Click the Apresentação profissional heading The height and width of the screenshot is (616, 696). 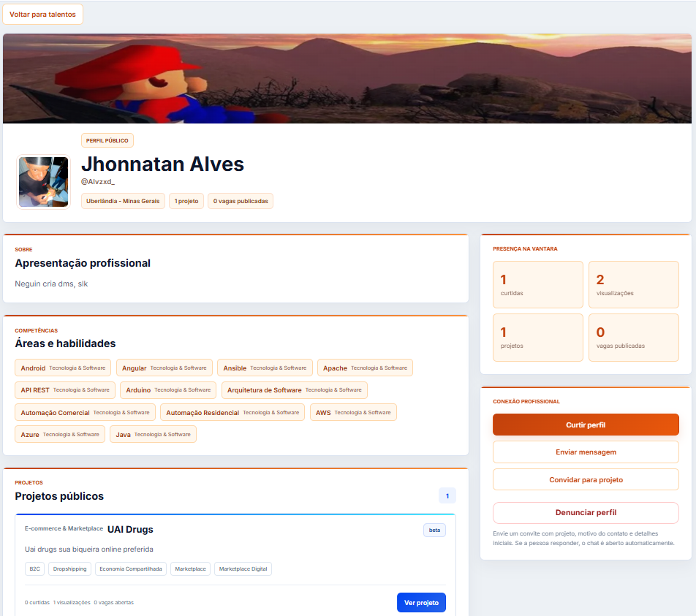click(83, 263)
